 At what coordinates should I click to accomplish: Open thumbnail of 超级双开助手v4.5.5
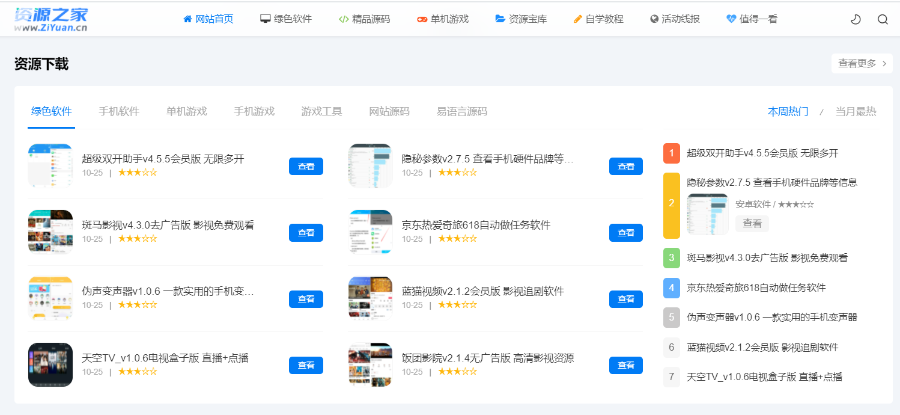click(x=51, y=166)
